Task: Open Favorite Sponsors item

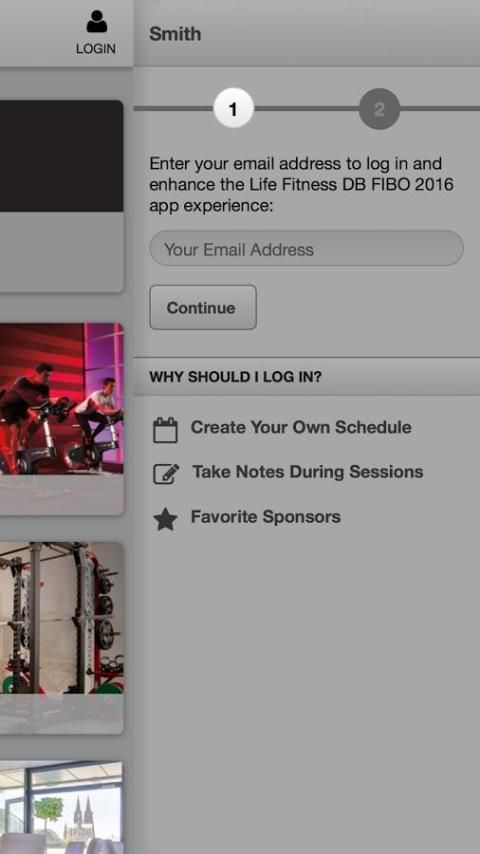Action: point(265,516)
